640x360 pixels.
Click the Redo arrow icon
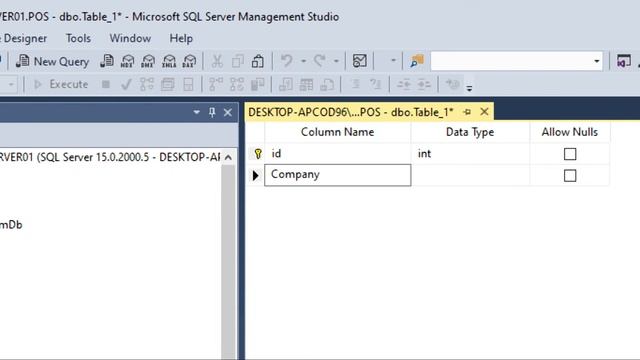click(x=319, y=61)
